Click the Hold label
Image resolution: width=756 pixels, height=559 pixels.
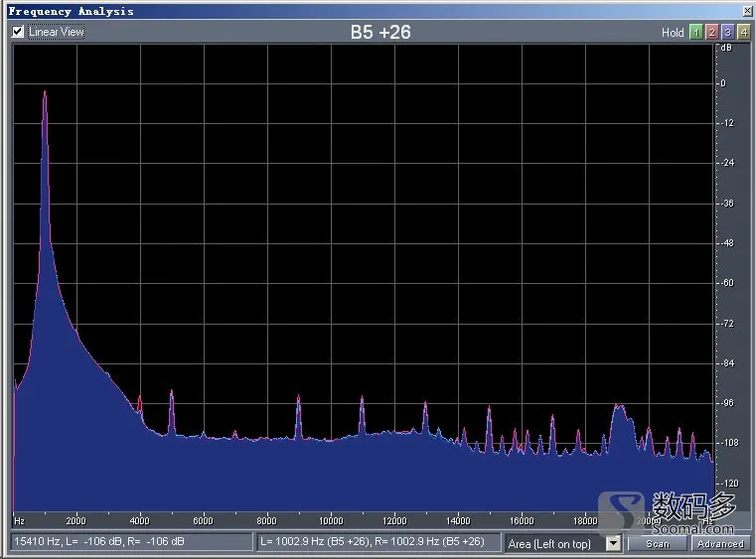[x=673, y=33]
